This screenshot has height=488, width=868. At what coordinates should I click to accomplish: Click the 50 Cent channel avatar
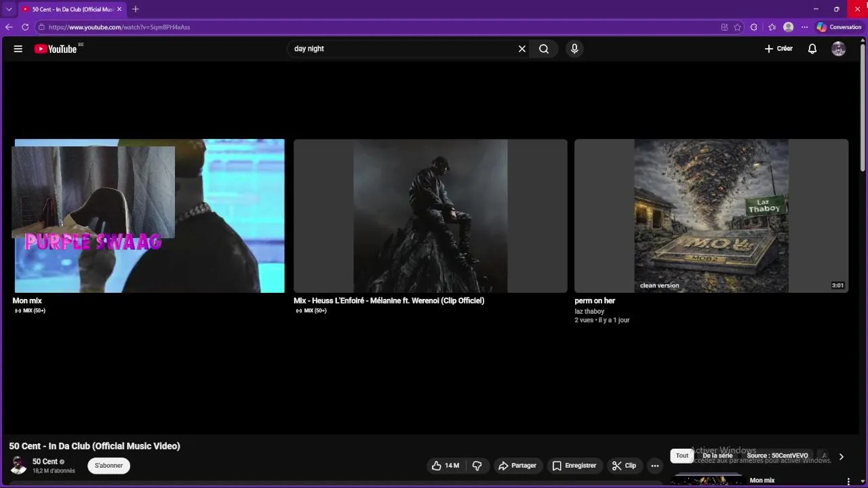[18, 465]
